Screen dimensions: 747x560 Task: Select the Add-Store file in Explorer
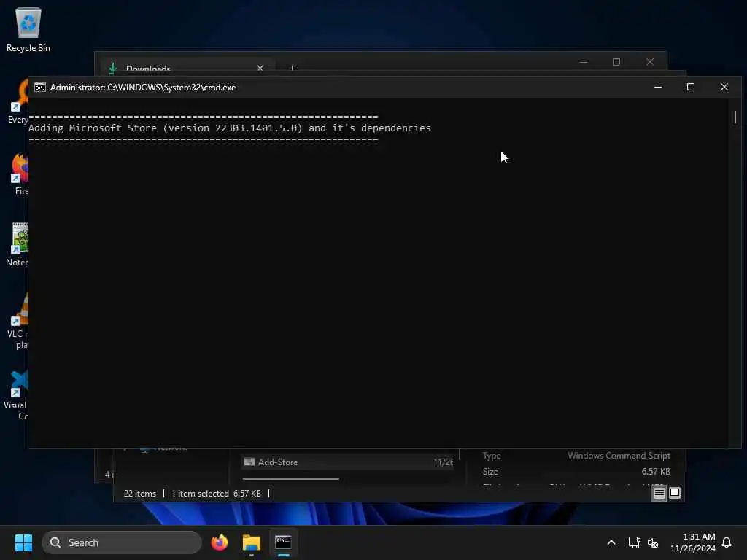click(348, 462)
